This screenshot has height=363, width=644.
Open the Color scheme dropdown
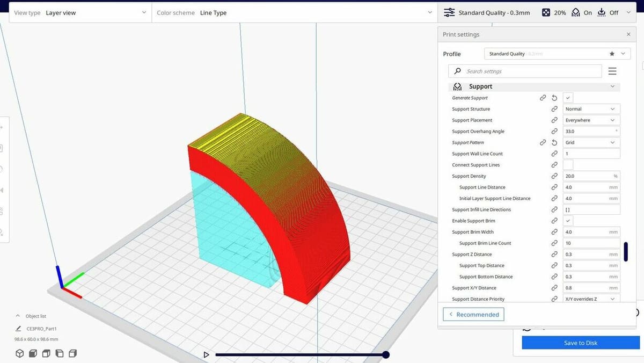tap(294, 13)
